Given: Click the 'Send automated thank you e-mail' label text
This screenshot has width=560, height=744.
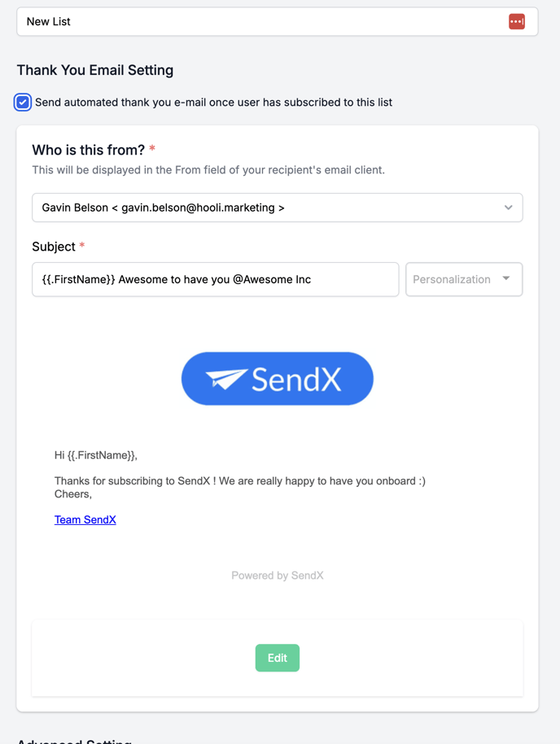Looking at the screenshot, I should pos(213,103).
